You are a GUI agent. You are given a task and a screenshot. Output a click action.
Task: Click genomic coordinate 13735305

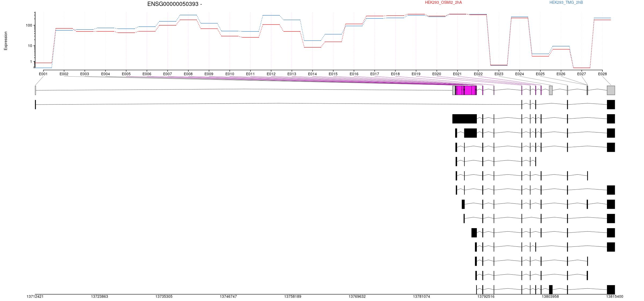[164, 296]
